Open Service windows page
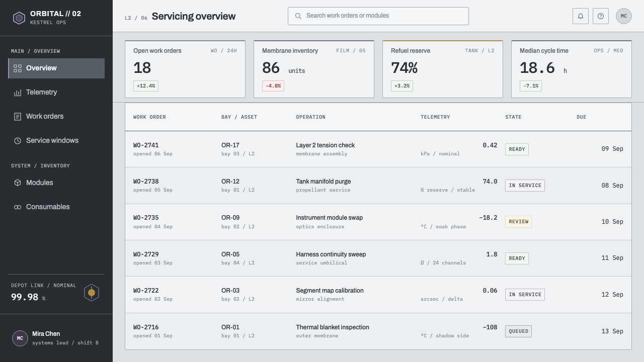The height and width of the screenshot is (362, 644). click(x=56, y=141)
